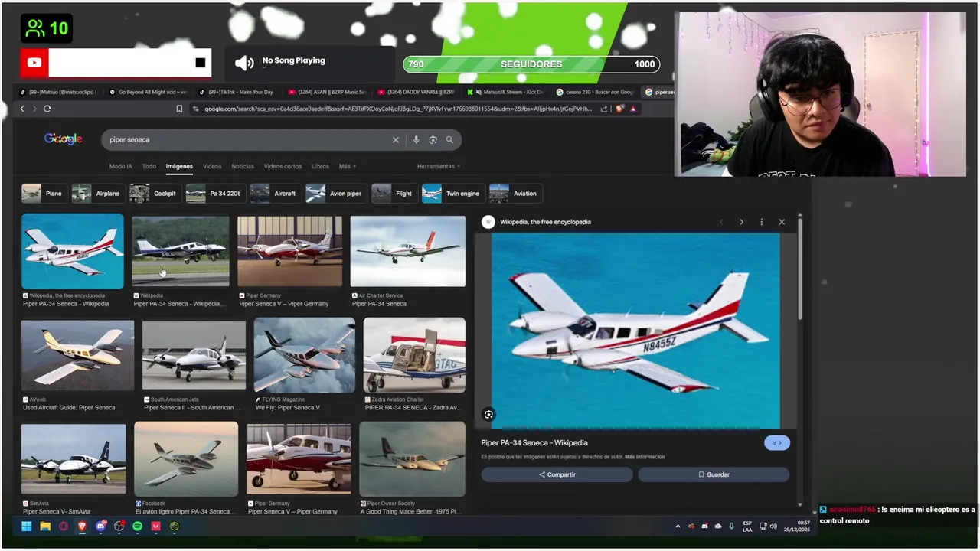Filter images by Plane chip
The image size is (980, 551).
click(x=43, y=194)
